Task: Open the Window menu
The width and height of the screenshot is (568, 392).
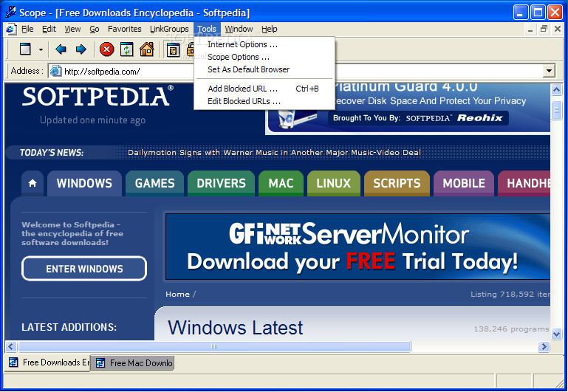Action: pos(239,29)
